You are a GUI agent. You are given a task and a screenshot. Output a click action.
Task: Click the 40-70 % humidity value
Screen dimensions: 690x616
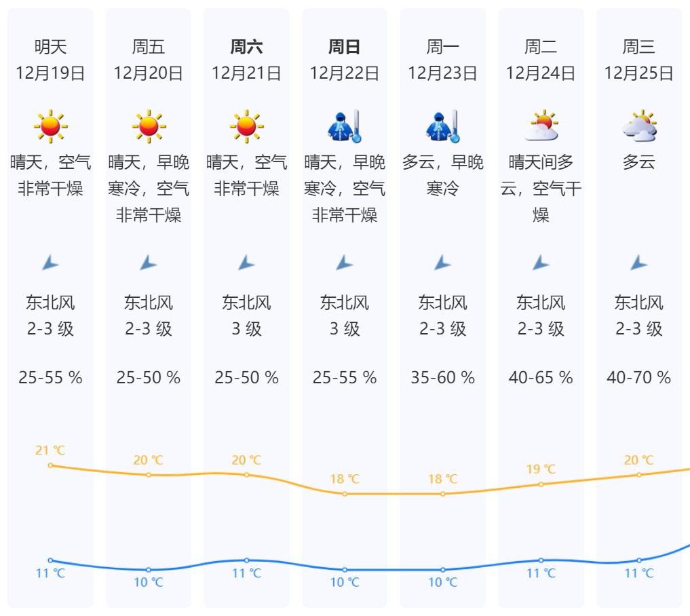tap(639, 377)
